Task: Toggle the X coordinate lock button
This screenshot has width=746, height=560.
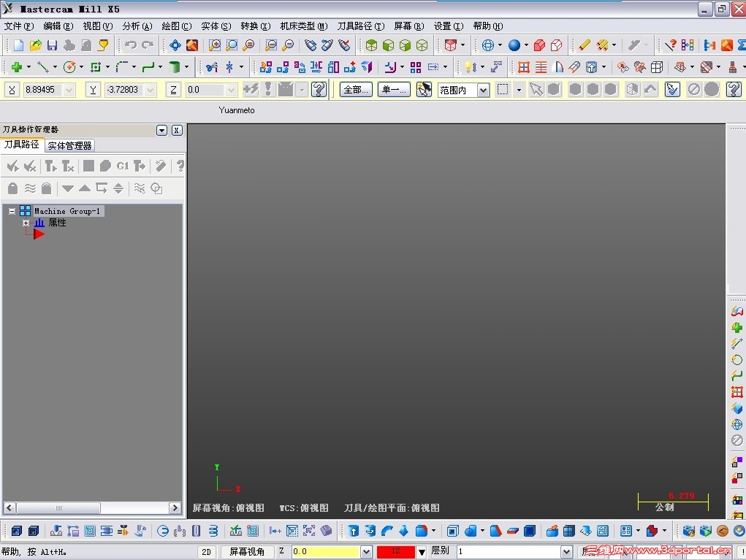Action: pyautogui.click(x=12, y=90)
